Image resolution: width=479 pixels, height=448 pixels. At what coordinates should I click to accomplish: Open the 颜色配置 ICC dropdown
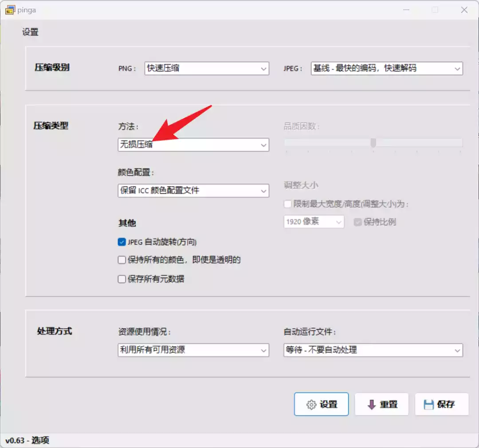tap(193, 191)
